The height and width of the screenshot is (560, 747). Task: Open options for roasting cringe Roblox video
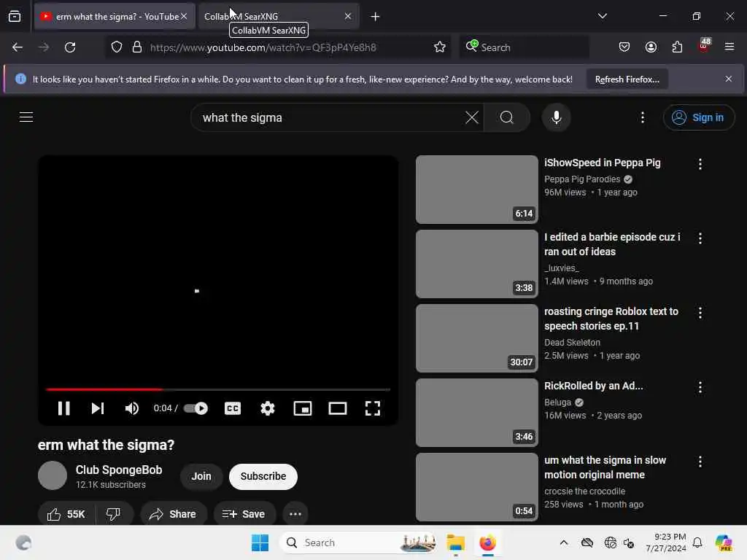pos(700,313)
